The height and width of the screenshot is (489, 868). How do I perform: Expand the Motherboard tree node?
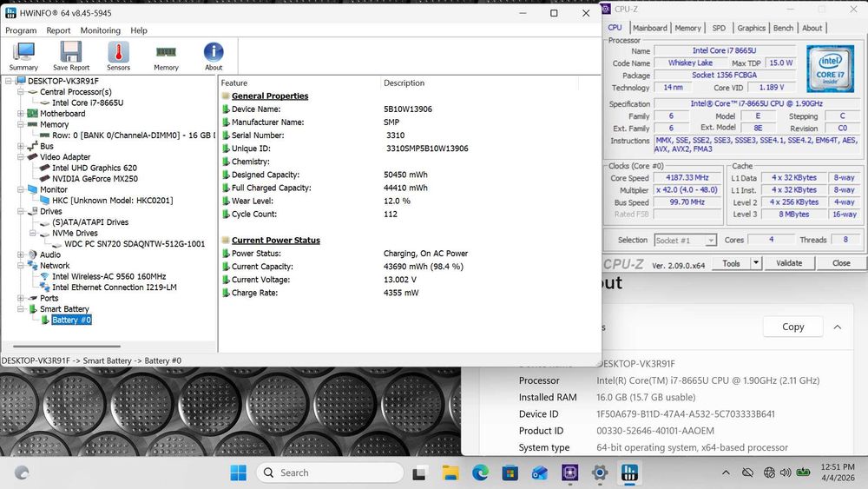tap(21, 114)
